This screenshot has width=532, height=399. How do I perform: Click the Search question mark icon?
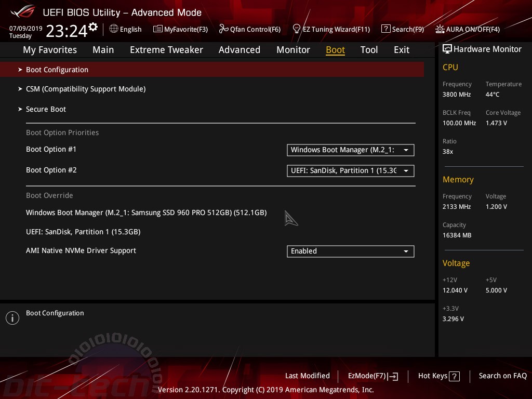[x=385, y=29]
